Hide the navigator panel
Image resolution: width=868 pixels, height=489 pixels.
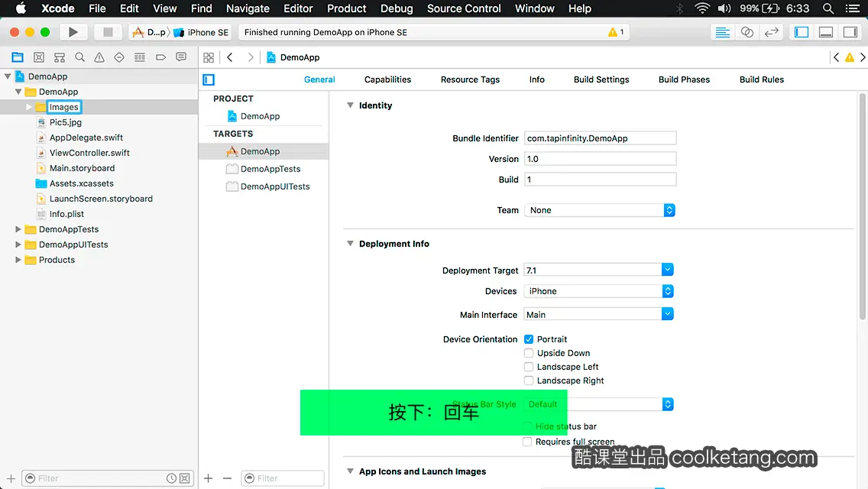pyautogui.click(x=802, y=32)
